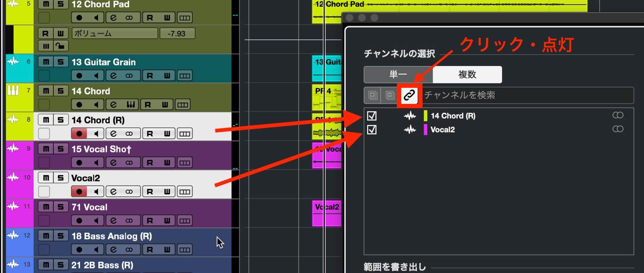
Task: Click the freeze box on 14 Chord (R) track
Action: coord(44,133)
